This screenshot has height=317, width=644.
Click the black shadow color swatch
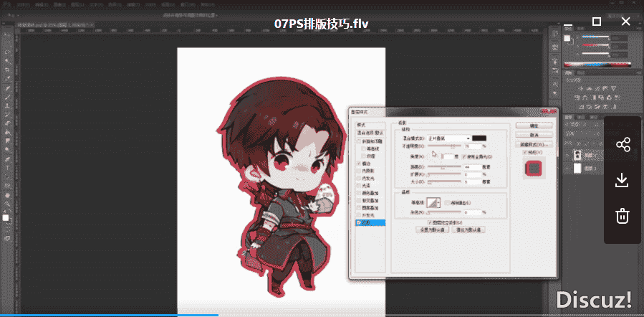click(x=479, y=138)
